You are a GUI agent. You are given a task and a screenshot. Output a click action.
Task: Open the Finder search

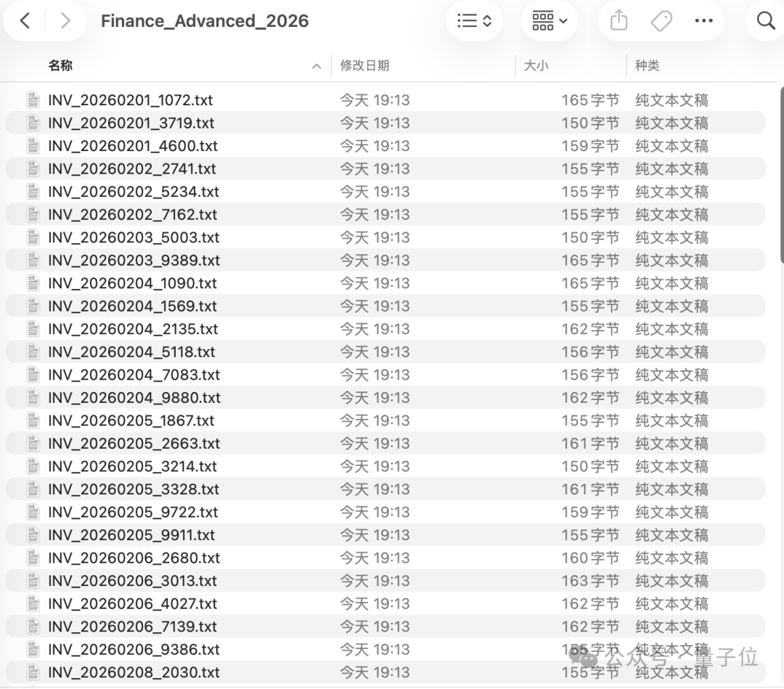pyautogui.click(x=766, y=21)
